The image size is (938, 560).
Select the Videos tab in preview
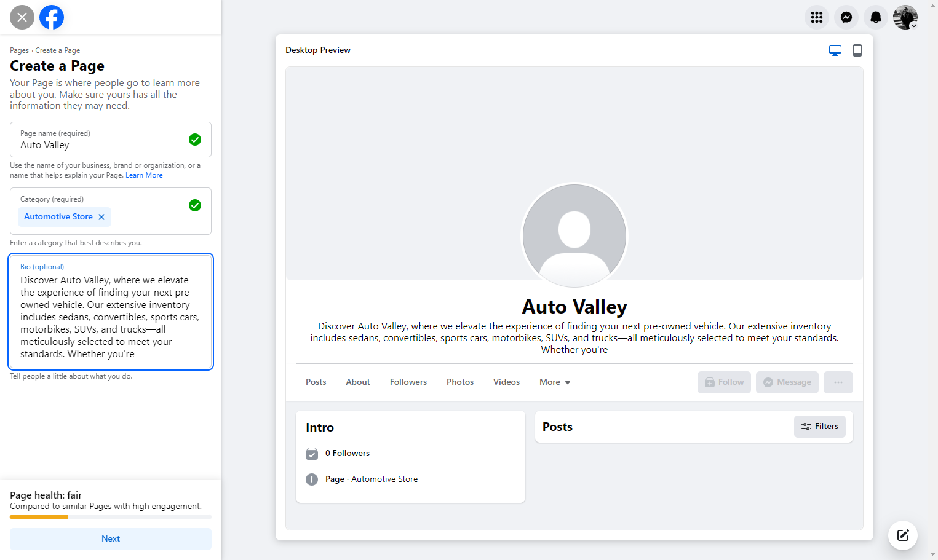506,382
